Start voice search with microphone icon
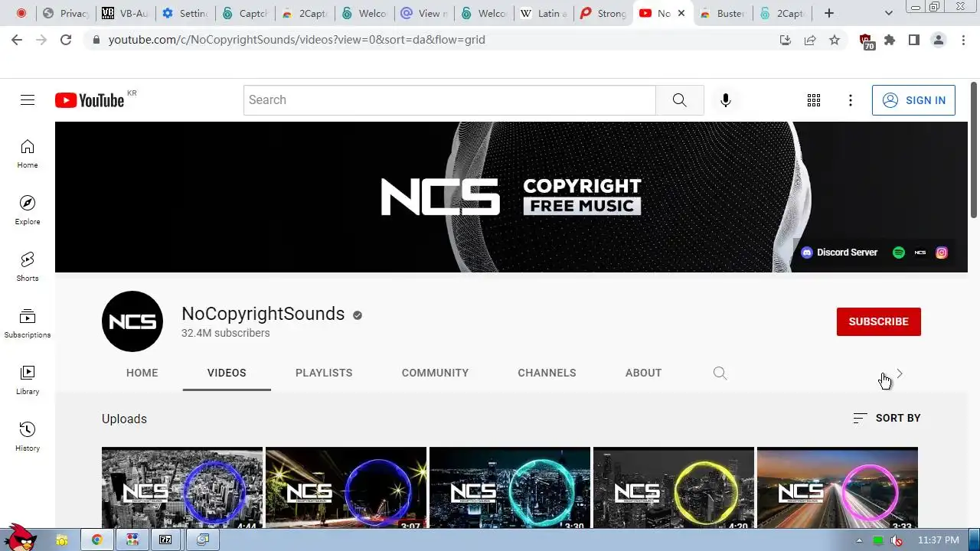Viewport: 980px width, 551px height. point(726,100)
